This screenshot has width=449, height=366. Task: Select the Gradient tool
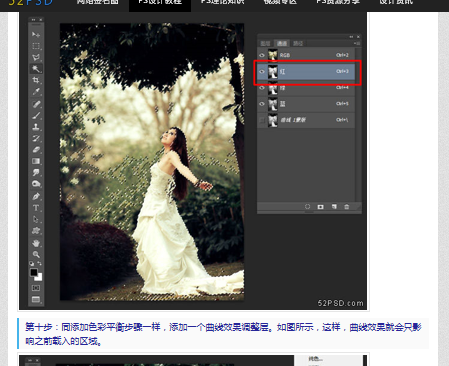[36, 161]
